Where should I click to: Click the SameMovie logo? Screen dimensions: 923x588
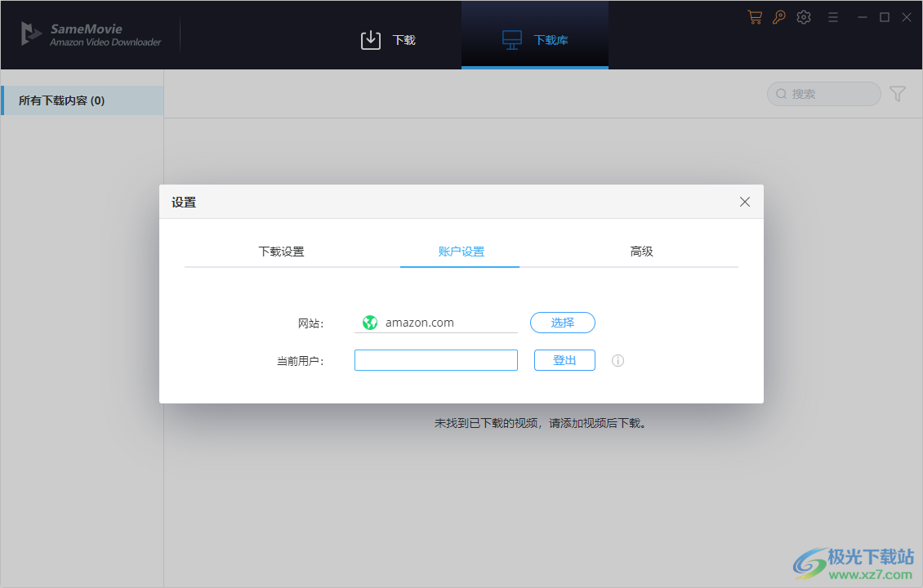coord(91,35)
